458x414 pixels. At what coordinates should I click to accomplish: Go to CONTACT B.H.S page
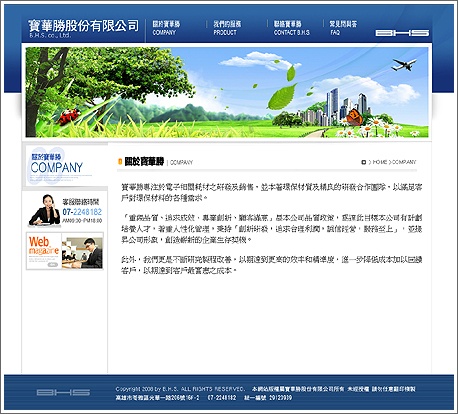click(x=292, y=28)
